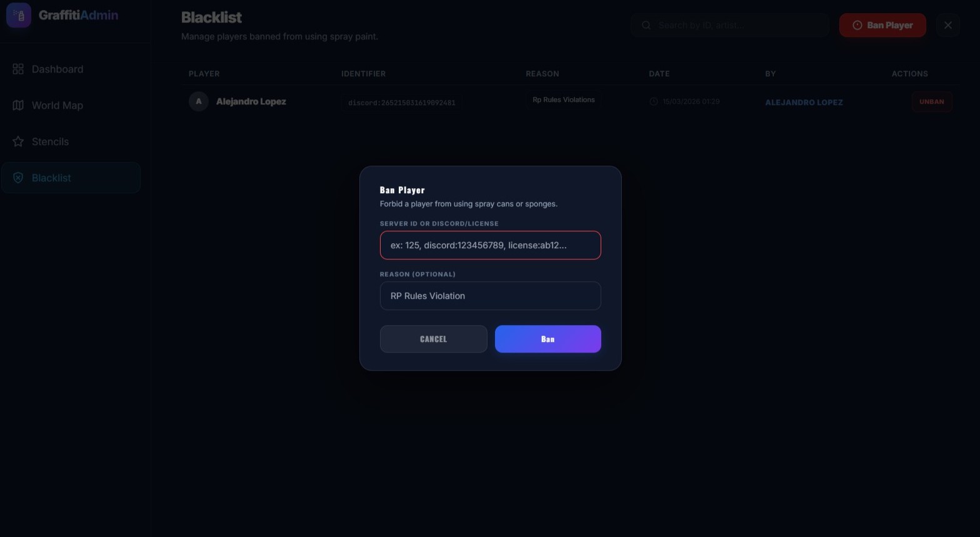Click the Blacklist shield icon

pyautogui.click(x=18, y=178)
